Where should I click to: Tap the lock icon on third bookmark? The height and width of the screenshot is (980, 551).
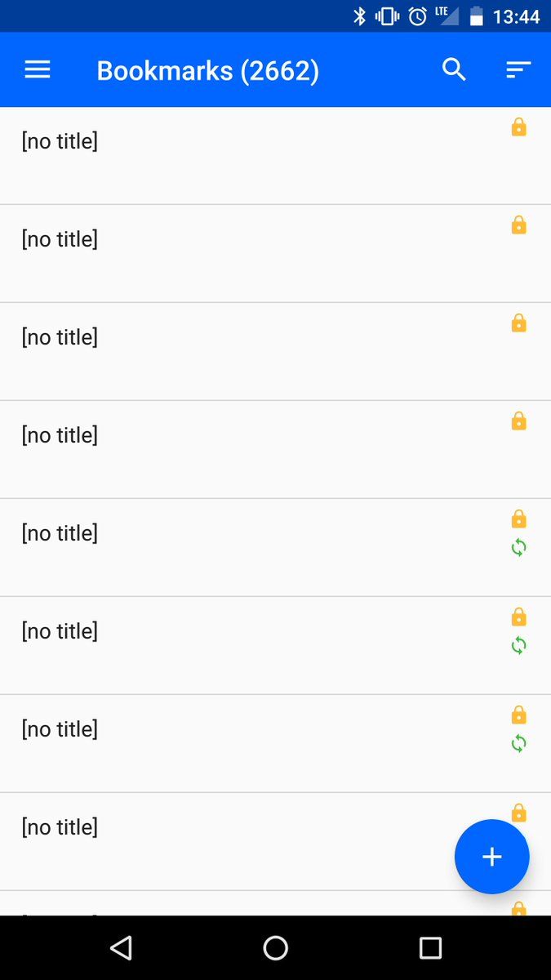tap(518, 323)
